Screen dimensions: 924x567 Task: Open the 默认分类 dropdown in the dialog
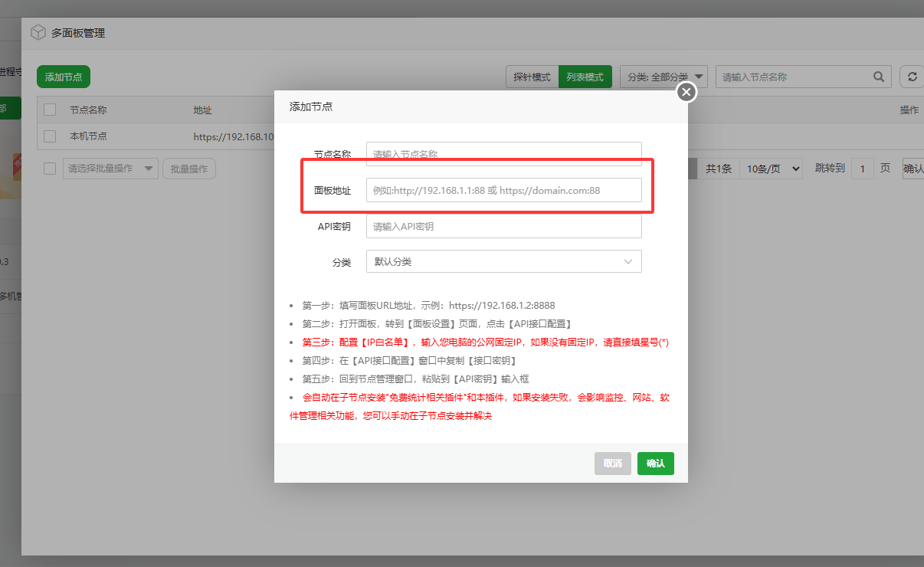pyautogui.click(x=503, y=261)
